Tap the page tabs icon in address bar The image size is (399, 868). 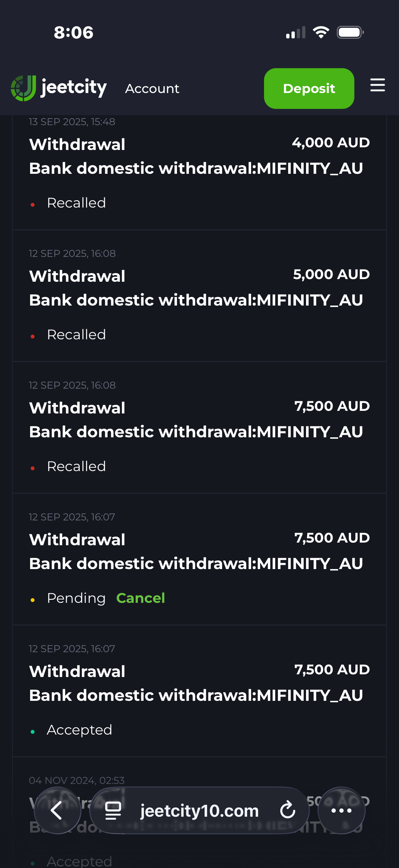click(x=113, y=810)
